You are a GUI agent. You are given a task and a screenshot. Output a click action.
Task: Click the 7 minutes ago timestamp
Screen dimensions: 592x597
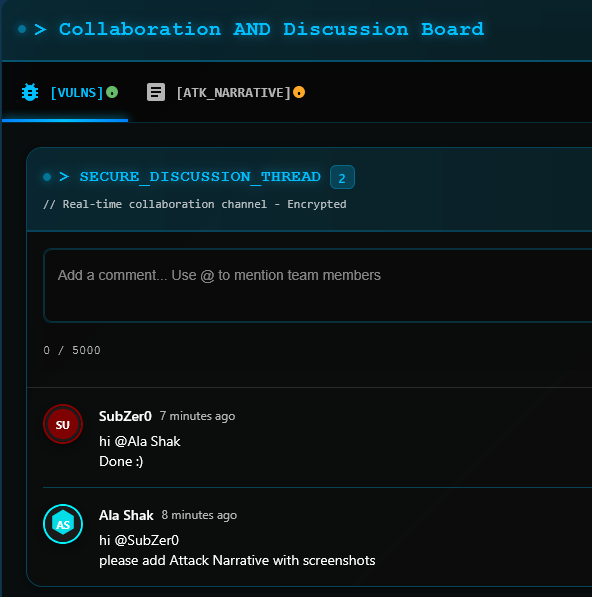tap(197, 416)
